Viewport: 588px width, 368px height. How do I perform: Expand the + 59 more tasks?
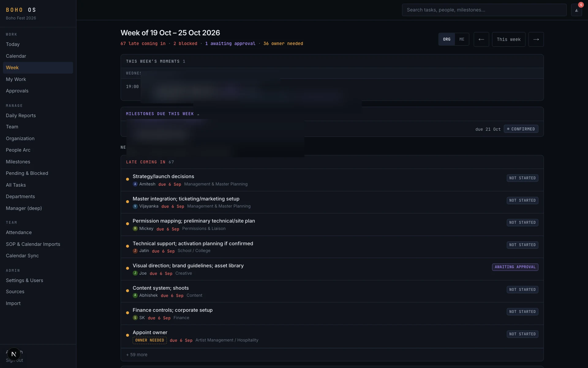[x=137, y=355]
